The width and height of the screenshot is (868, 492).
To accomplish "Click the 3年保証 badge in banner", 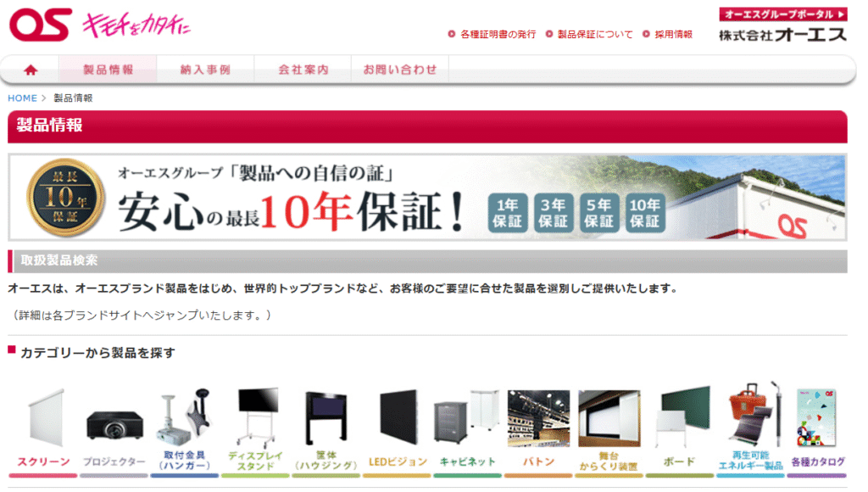I will (x=553, y=213).
